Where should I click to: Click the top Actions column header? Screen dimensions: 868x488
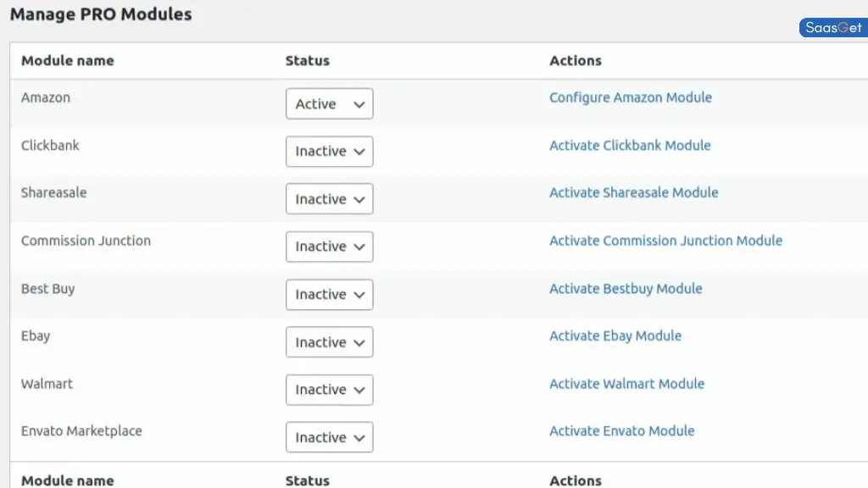point(576,60)
